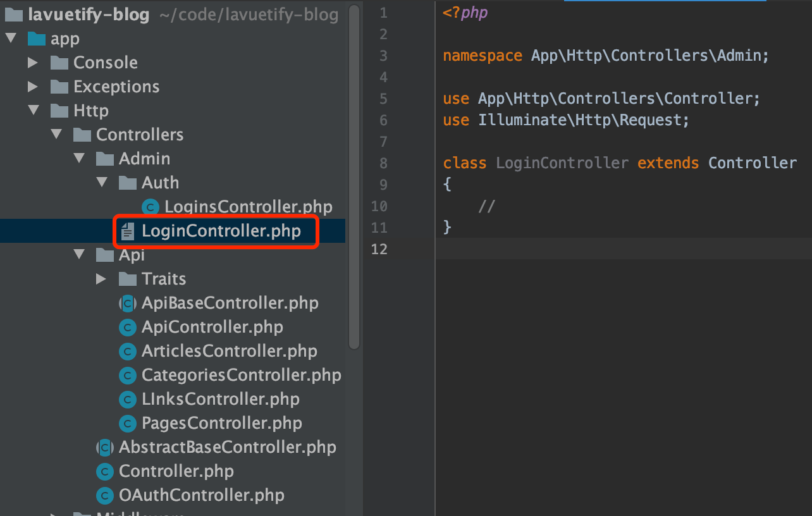Collapse the Controllers folder
The width and height of the screenshot is (812, 516).
tap(56, 134)
